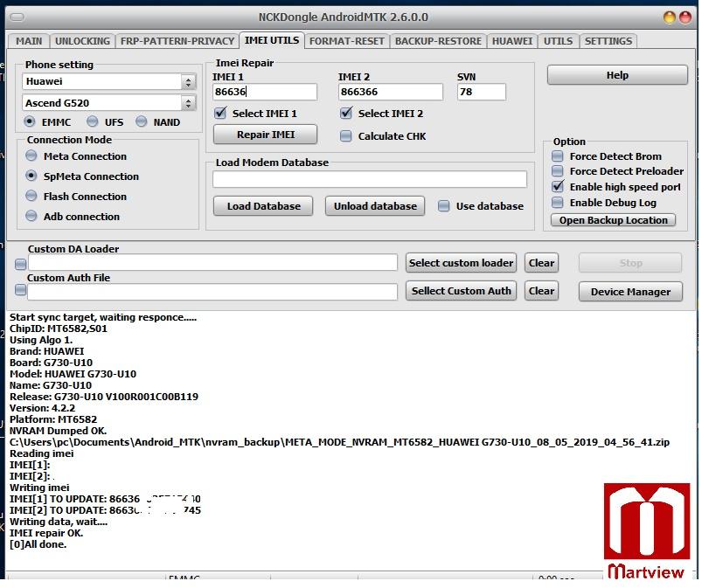This screenshot has height=588, width=702.
Task: Go to the SETTINGS tab
Action: click(x=608, y=41)
